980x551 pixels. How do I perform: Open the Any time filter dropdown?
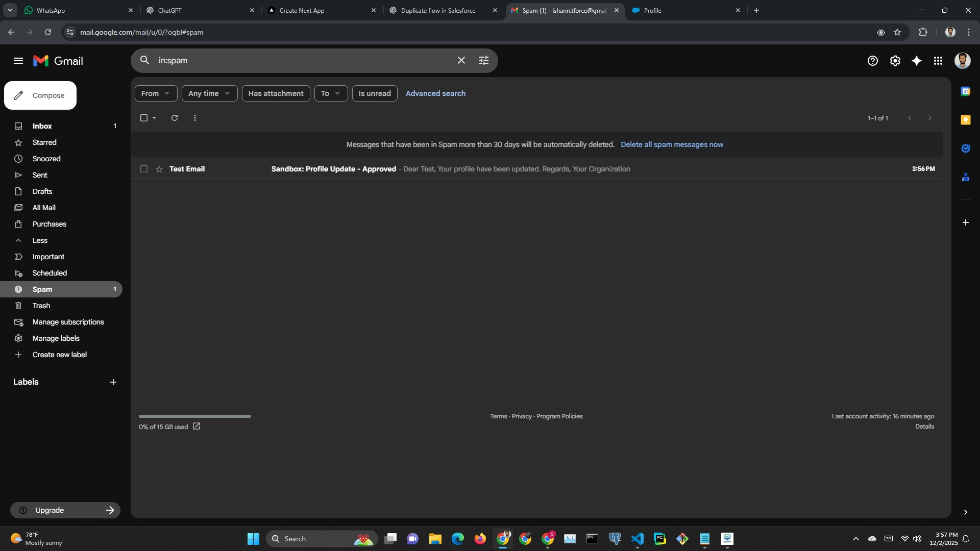click(x=209, y=93)
